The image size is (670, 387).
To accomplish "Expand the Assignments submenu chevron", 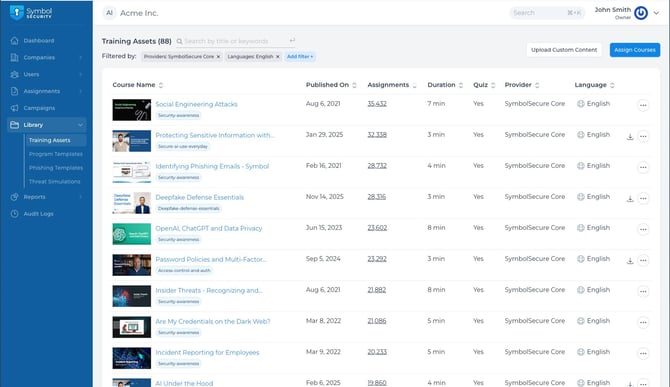I will point(80,91).
